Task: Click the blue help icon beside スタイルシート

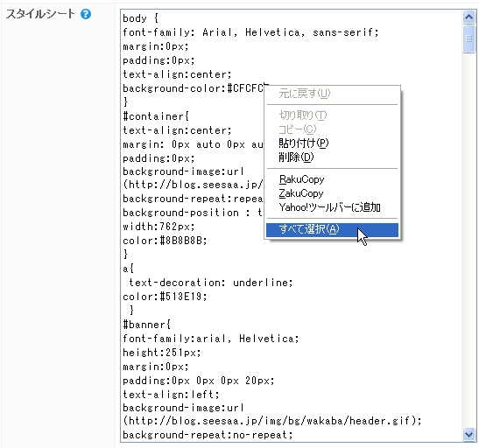Action: [86, 14]
